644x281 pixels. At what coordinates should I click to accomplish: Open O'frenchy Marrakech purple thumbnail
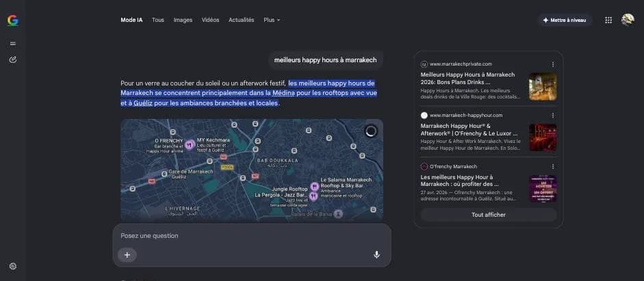click(543, 189)
